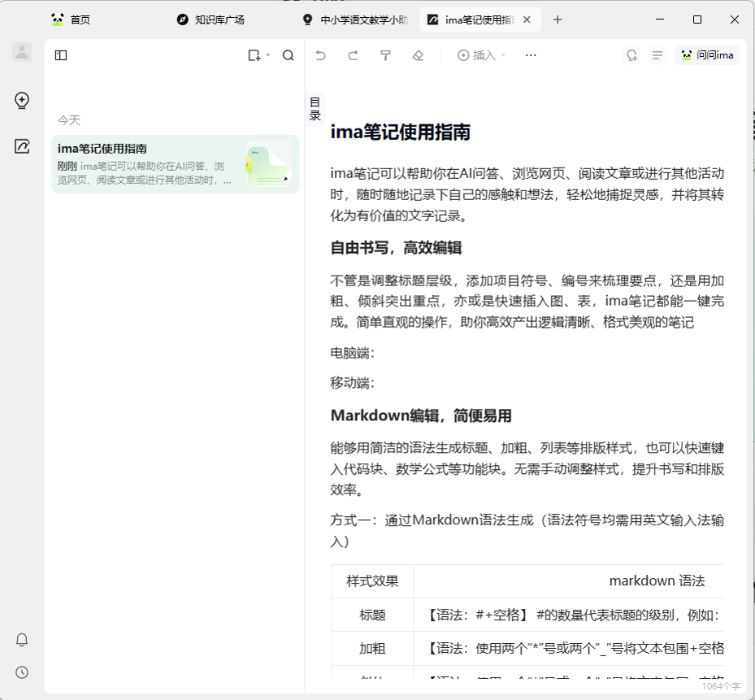Toggle the outline list icon in the toolbar

click(x=657, y=55)
